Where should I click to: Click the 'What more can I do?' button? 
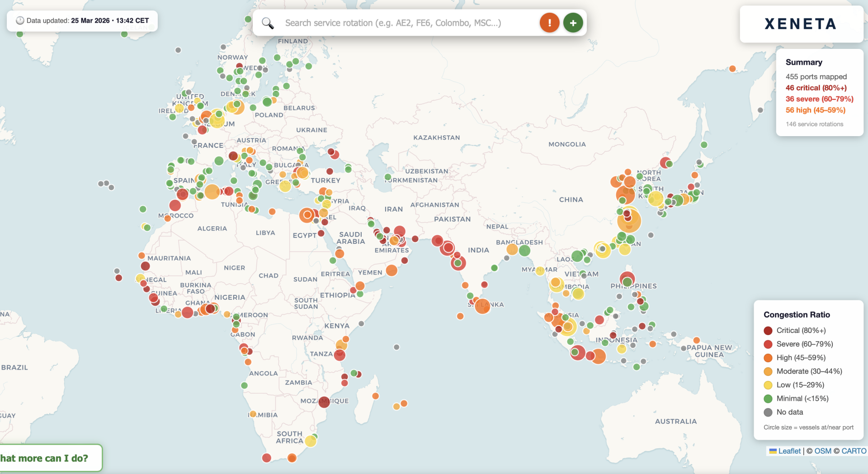coord(50,458)
